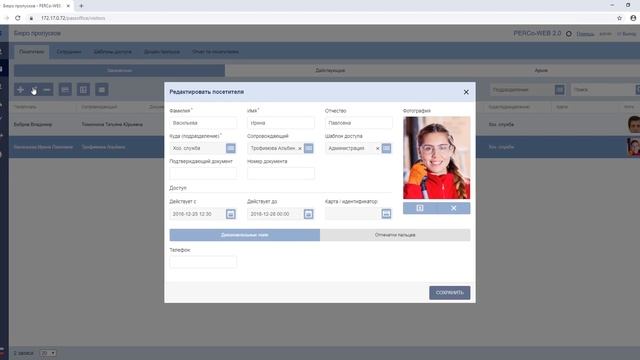Open the rows-per-page dropdown in footer
This screenshot has width=640, height=360.
(x=48, y=353)
